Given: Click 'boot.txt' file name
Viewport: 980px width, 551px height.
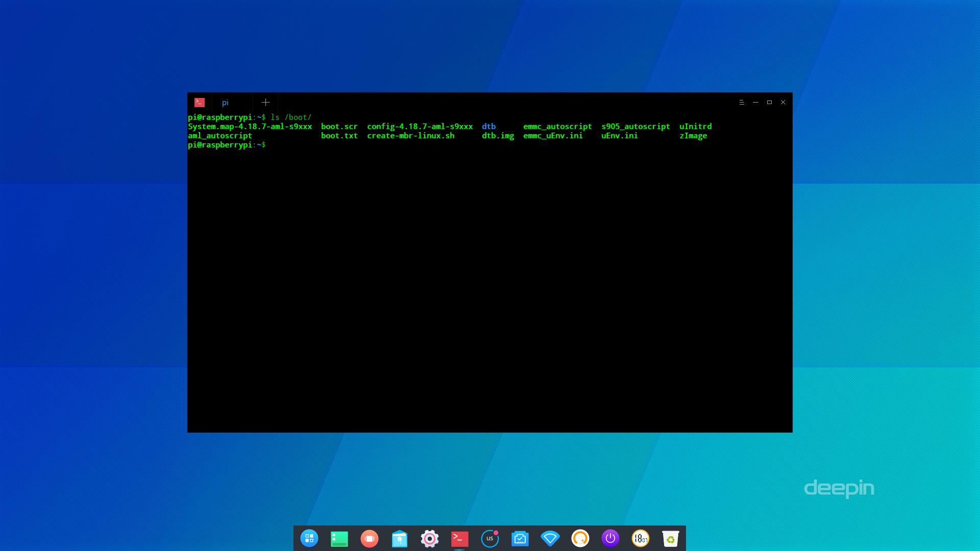Looking at the screenshot, I should tap(339, 136).
